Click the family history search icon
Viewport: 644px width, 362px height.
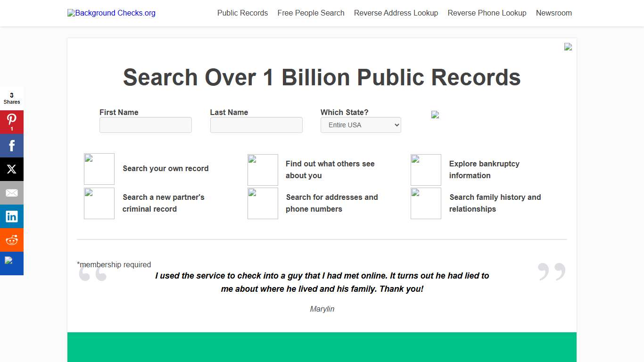pos(426,203)
